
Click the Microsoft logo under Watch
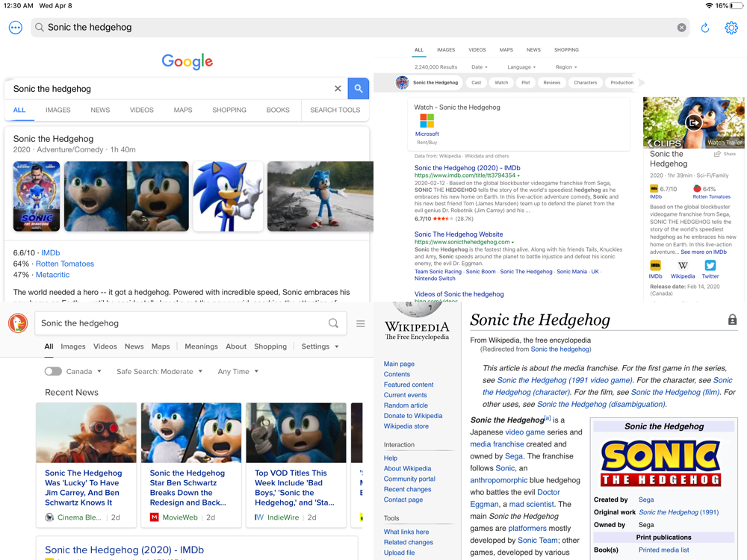pyautogui.click(x=427, y=120)
